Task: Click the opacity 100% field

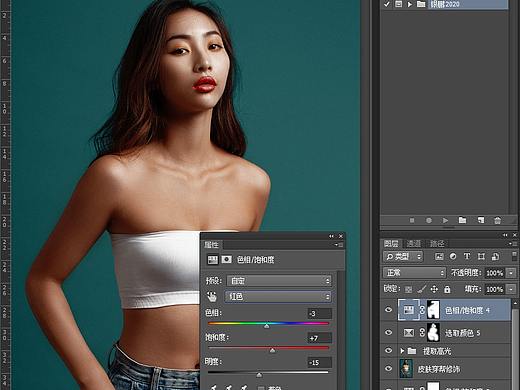Action: coord(495,273)
